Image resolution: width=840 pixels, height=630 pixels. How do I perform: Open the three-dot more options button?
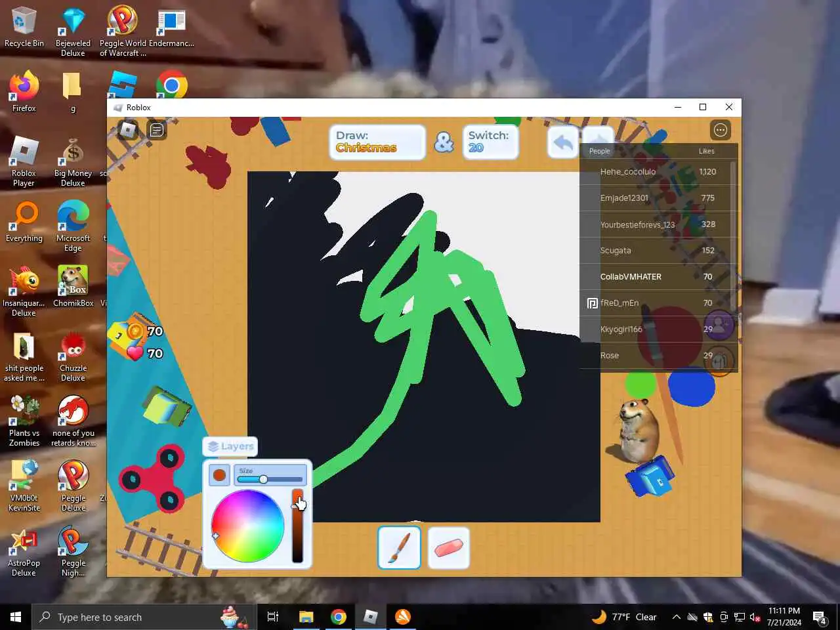click(721, 130)
